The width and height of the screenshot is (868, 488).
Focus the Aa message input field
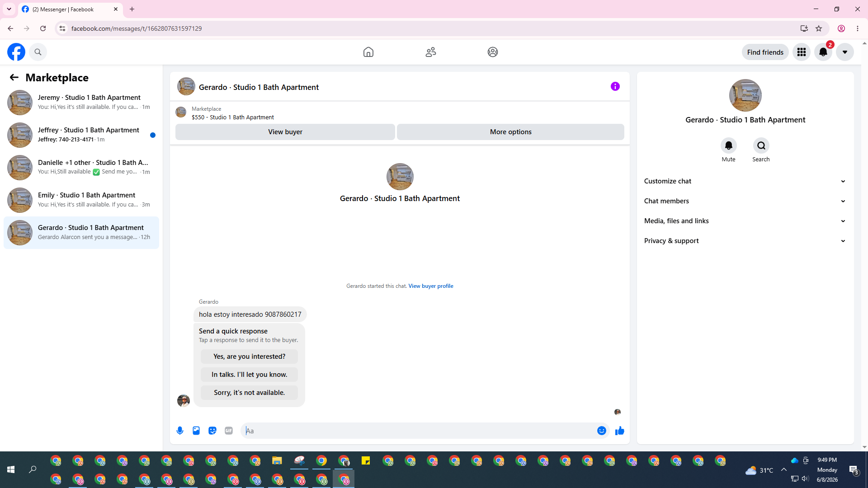point(419,431)
